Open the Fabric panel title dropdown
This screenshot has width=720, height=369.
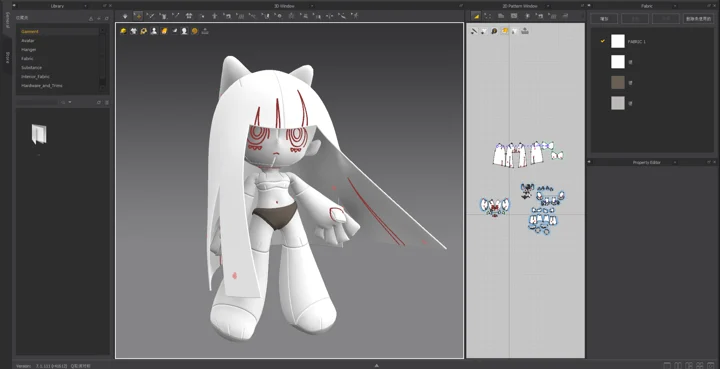[x=675, y=6]
